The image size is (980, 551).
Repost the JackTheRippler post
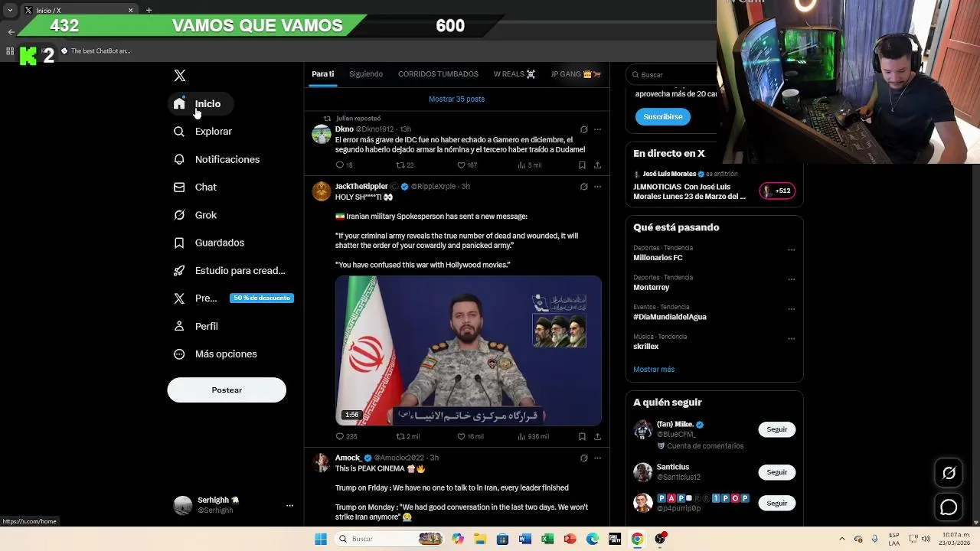tap(400, 436)
